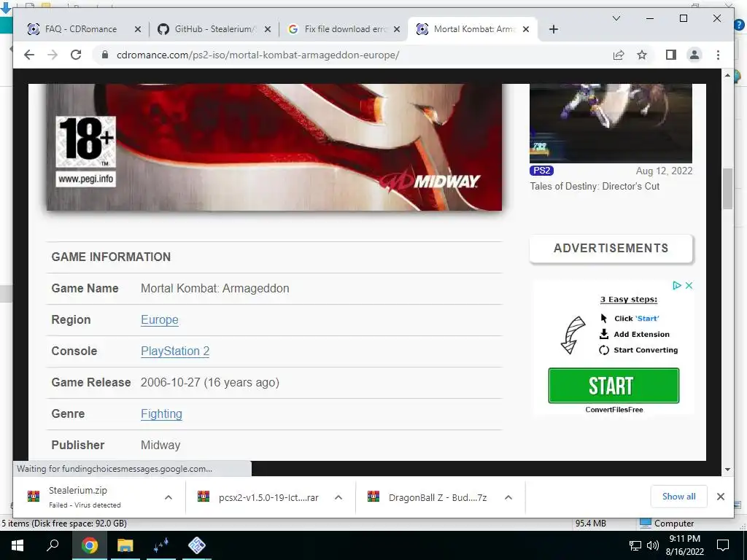Toggle the browser side panel
747x560 pixels.
671,55
